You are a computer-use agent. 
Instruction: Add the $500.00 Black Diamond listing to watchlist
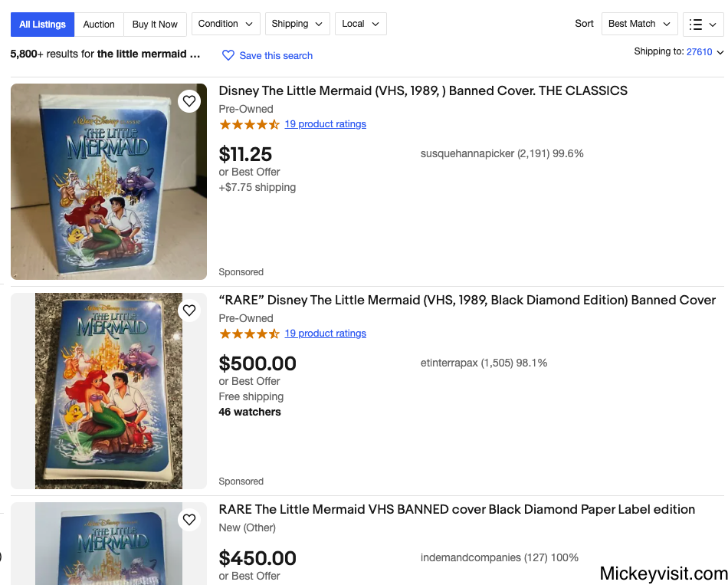coord(189,310)
